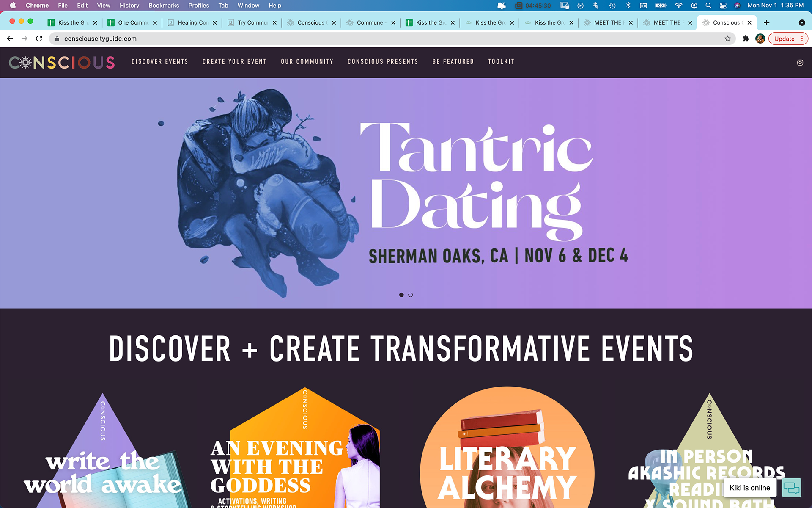Click the menu bar date and time
Viewport: 812px width, 508px height.
coord(775,6)
